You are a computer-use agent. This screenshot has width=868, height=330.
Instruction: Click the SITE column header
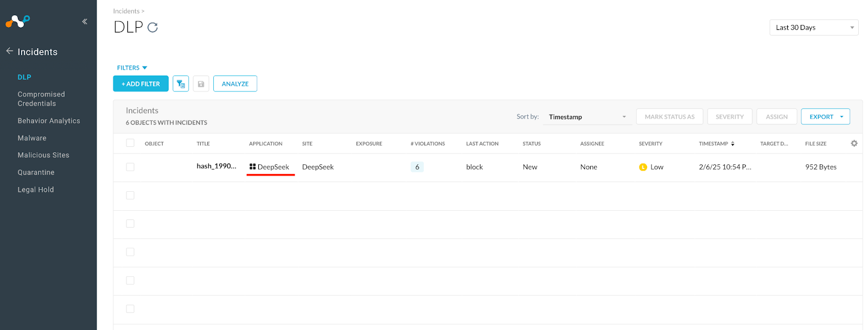click(x=307, y=144)
